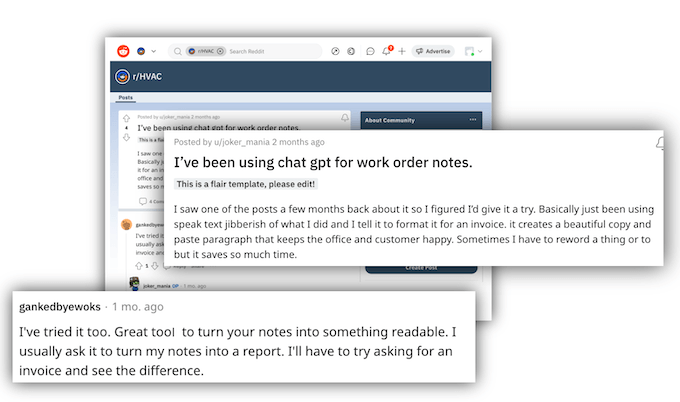
Task: Open the coins icon in header
Action: [351, 51]
